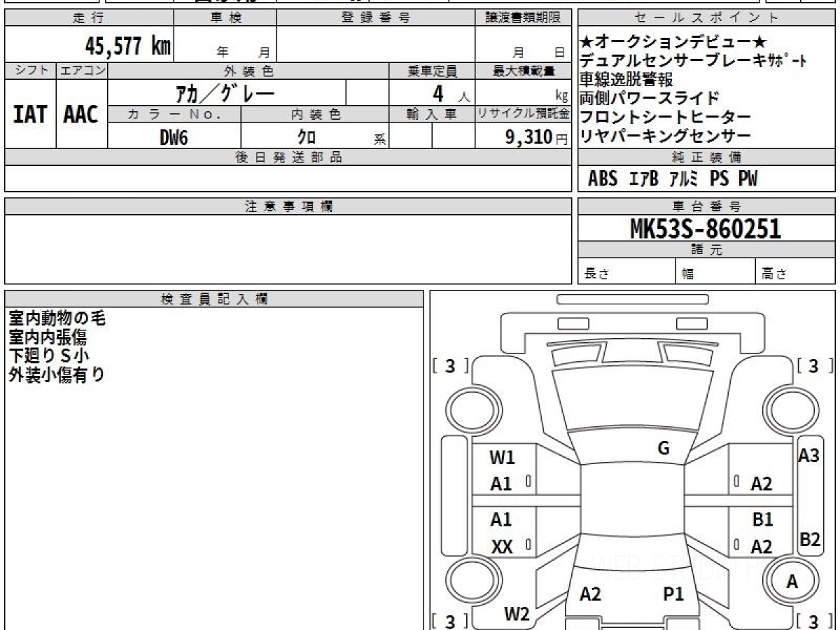
Task: Click the 車台番号 header
Action: tap(706, 206)
